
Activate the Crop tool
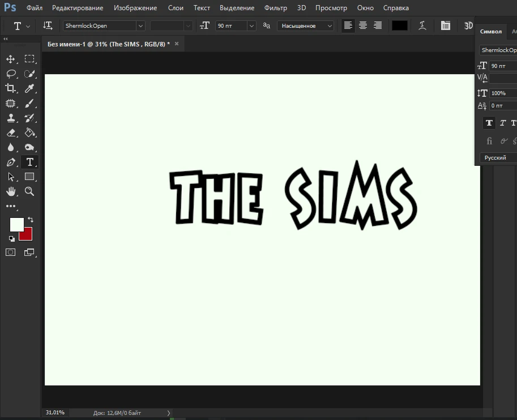tap(11, 88)
